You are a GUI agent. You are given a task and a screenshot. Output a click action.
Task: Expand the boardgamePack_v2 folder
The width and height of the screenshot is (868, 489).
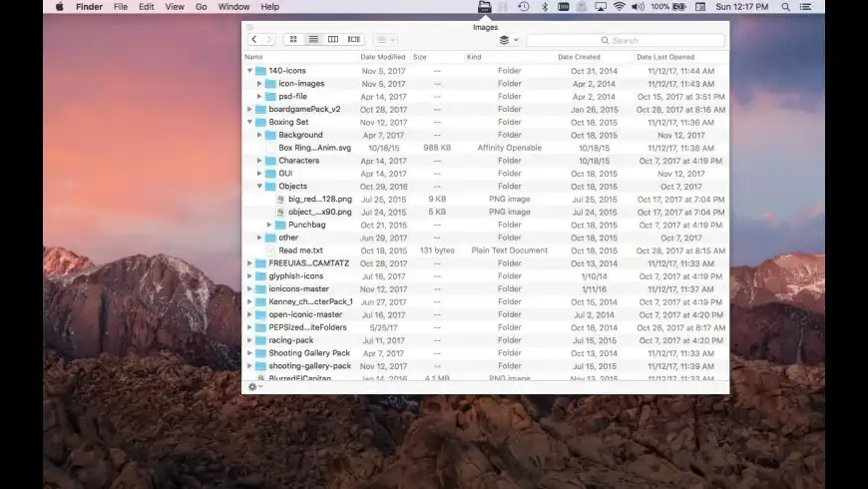(x=249, y=109)
